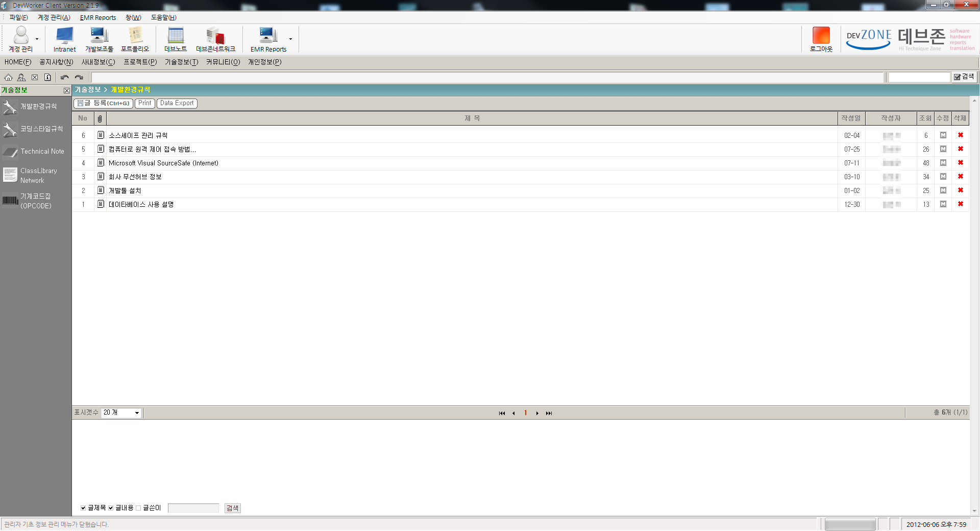
Task: Click the address bar input field
Action: [x=487, y=77]
